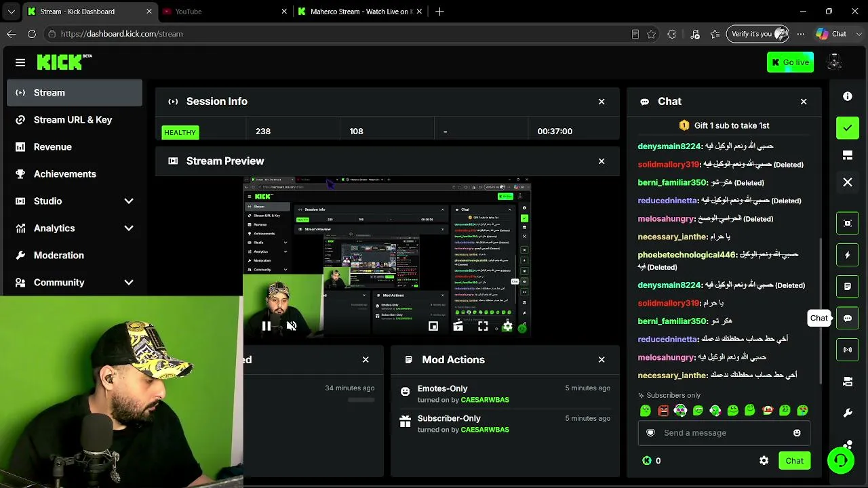Open the emoji picker in message box
Viewport: 868px width, 488px height.
(797, 433)
